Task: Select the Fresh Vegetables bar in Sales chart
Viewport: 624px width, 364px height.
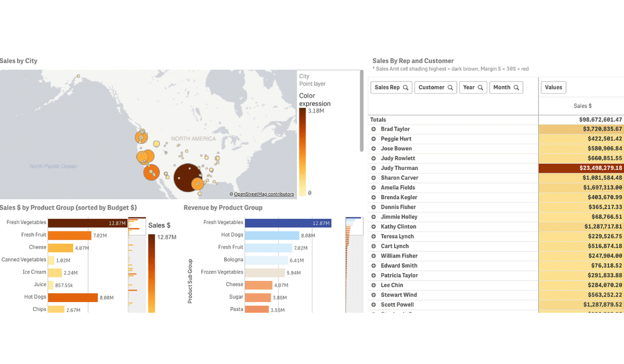Action: coord(87,223)
